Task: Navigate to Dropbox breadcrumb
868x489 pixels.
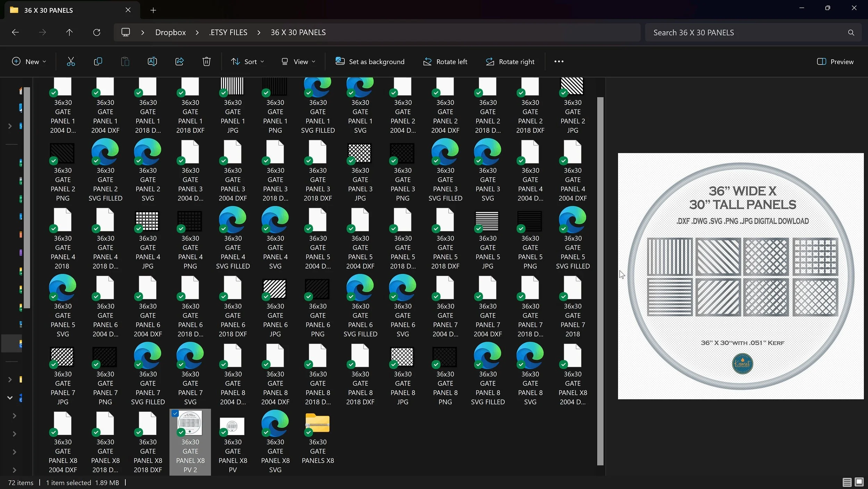Action: point(170,32)
